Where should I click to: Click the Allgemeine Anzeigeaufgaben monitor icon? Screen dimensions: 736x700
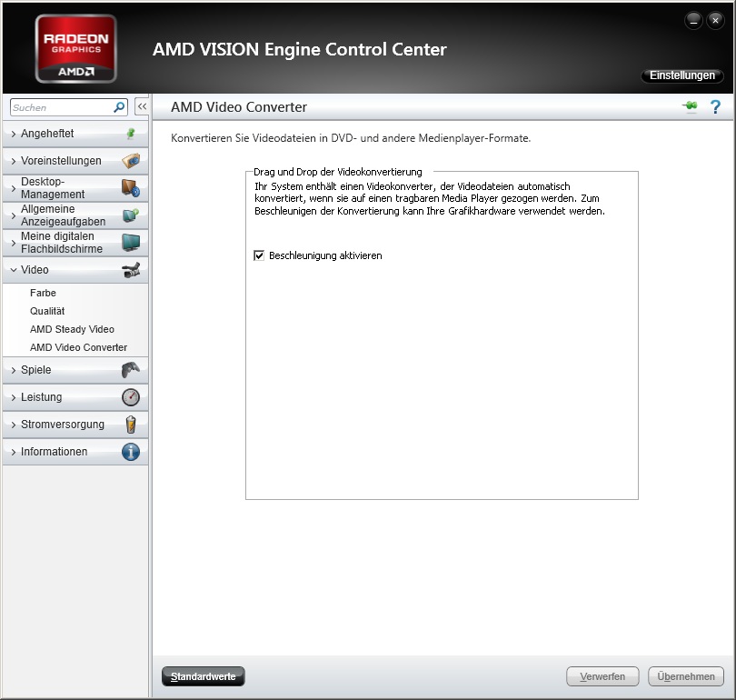131,215
